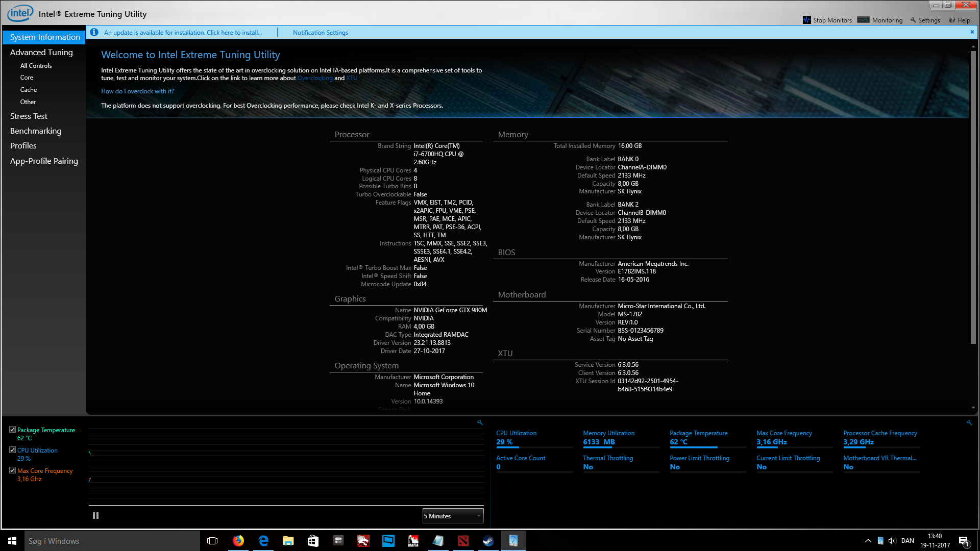Viewport: 980px width, 551px height.
Task: Open Other tuning page
Action: click(x=28, y=102)
